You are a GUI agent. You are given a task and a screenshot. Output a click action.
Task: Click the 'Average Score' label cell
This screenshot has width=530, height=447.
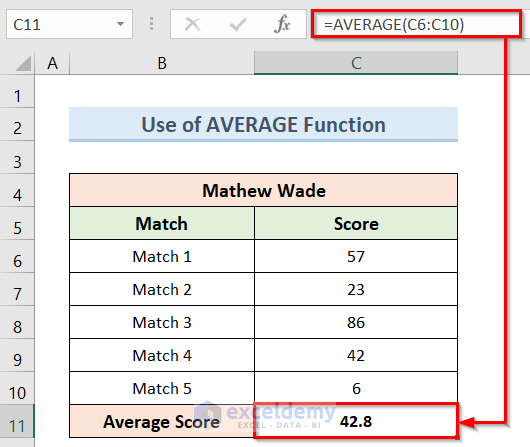(x=162, y=421)
